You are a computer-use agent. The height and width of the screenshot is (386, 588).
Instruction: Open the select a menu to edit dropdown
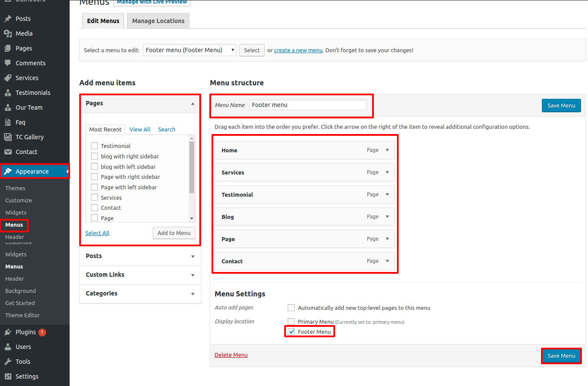[190, 50]
